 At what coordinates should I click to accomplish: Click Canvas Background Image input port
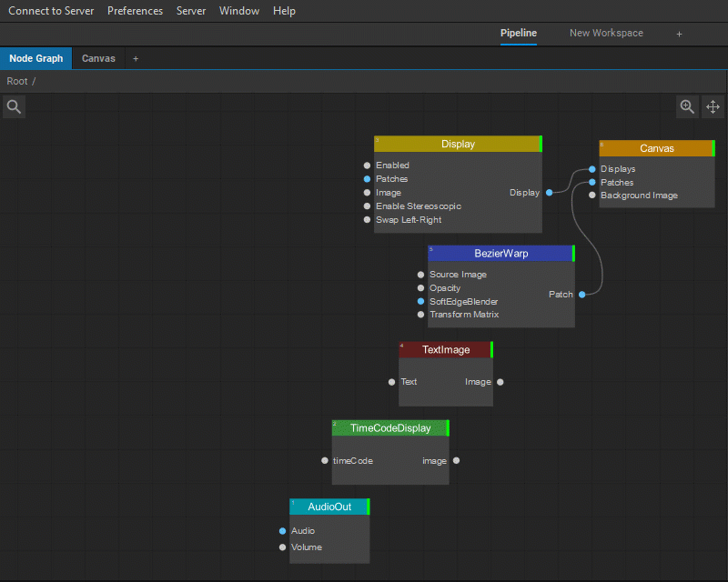tap(592, 195)
